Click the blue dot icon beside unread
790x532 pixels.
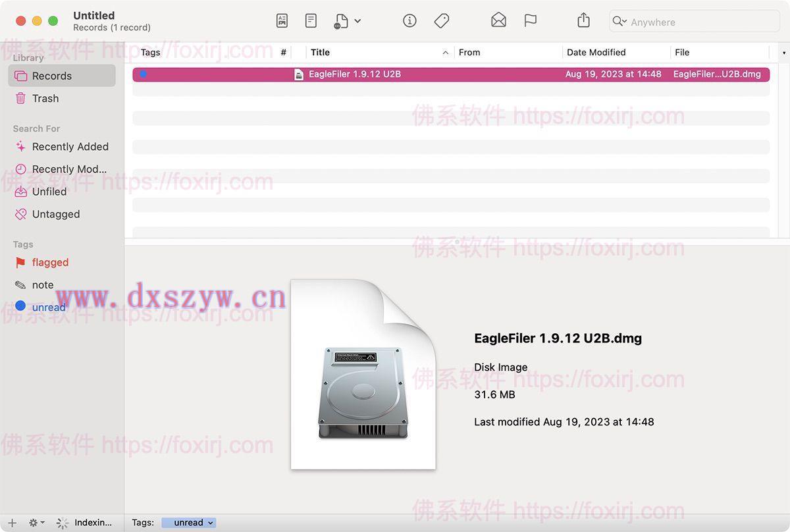[20, 306]
